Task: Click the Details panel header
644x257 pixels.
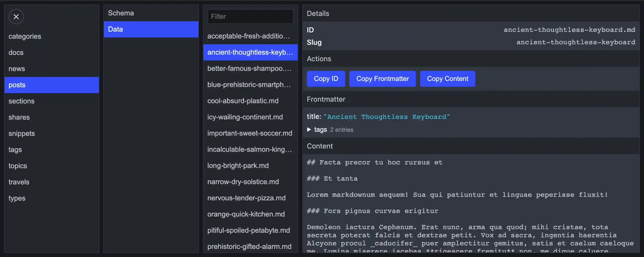Action: coord(471,13)
